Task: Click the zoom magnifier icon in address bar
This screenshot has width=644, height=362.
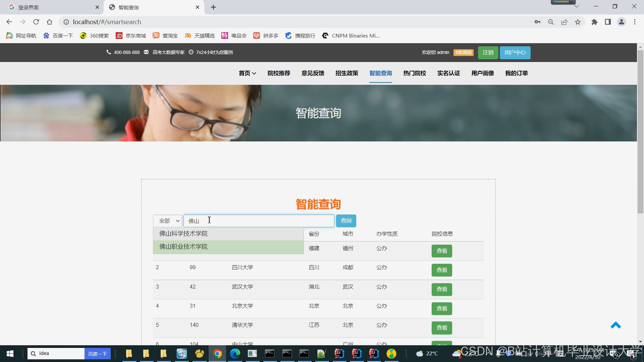Action: (551, 22)
